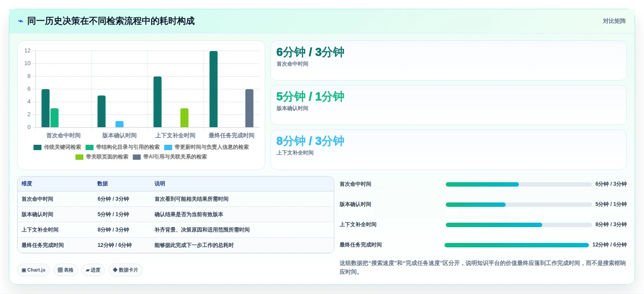
Task: Click chart axis label 版本确认时间
Action: click(119, 136)
